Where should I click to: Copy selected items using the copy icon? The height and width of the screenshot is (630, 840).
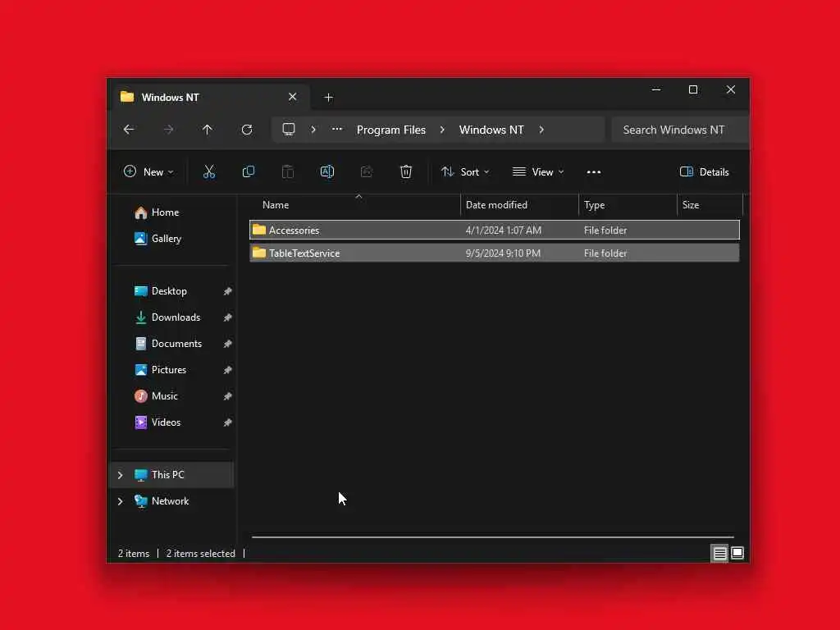pos(248,172)
